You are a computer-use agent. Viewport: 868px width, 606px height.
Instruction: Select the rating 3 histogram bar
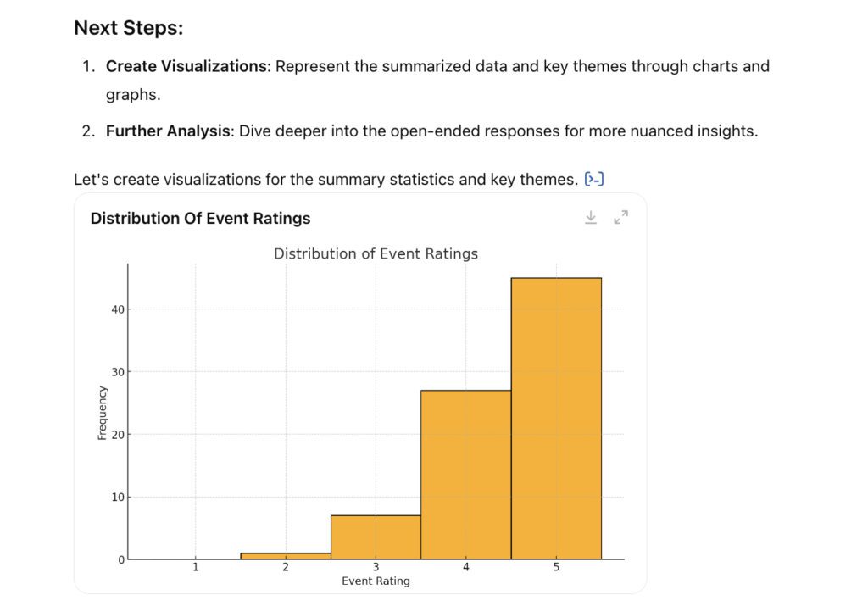pyautogui.click(x=376, y=537)
